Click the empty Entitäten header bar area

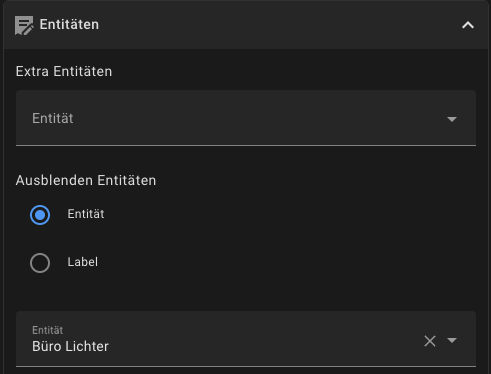280,25
